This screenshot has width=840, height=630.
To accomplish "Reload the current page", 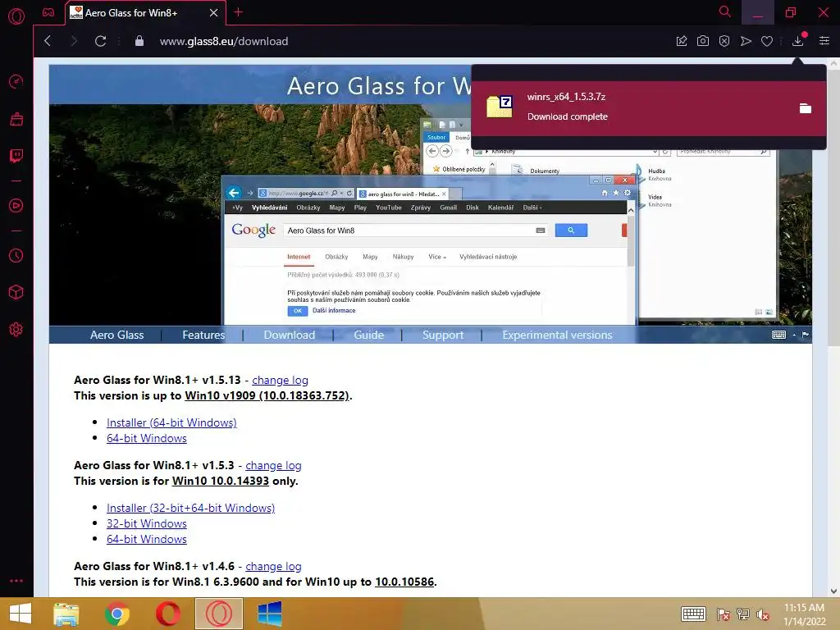I will 100,41.
